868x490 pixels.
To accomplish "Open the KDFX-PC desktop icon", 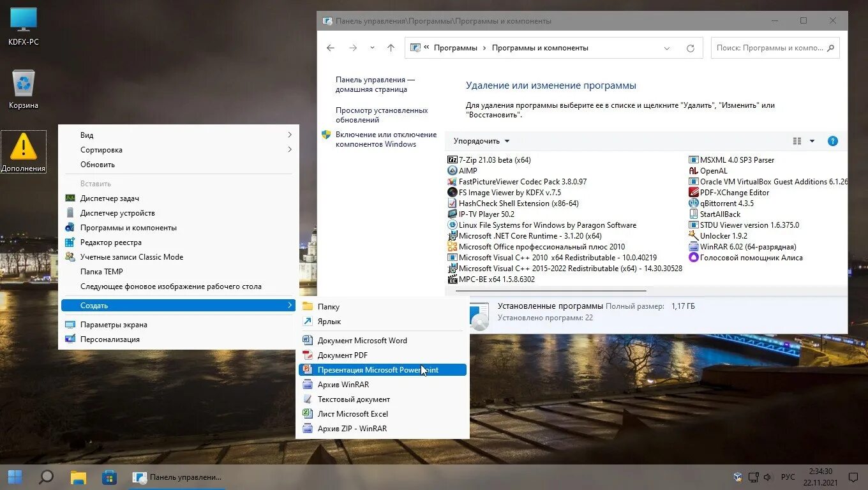I will [x=24, y=26].
